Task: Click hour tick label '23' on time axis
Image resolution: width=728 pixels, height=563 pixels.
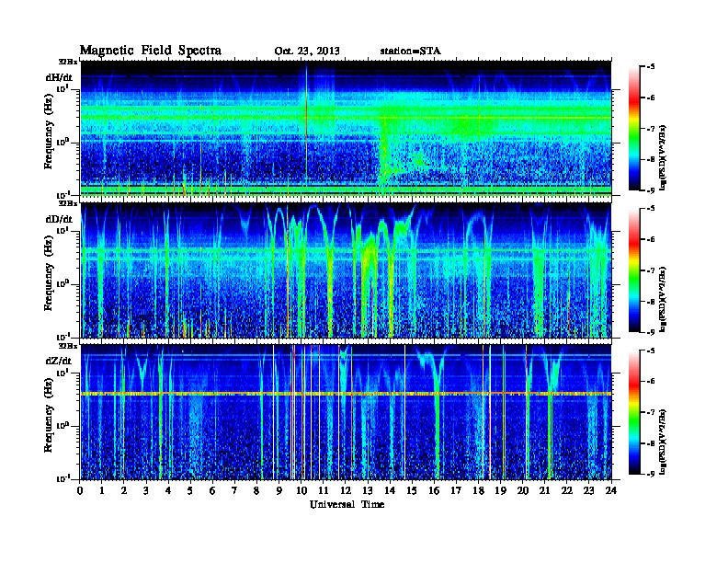Action: click(x=589, y=490)
